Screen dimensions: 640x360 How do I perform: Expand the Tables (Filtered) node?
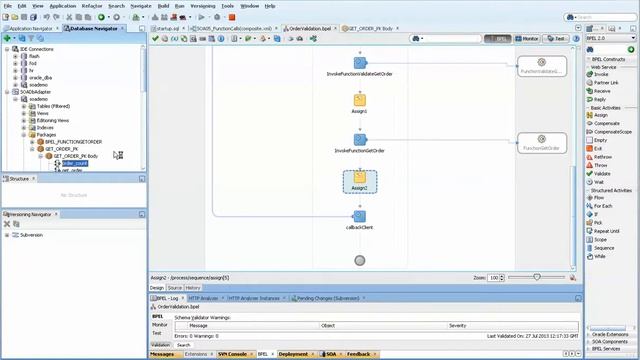24,106
